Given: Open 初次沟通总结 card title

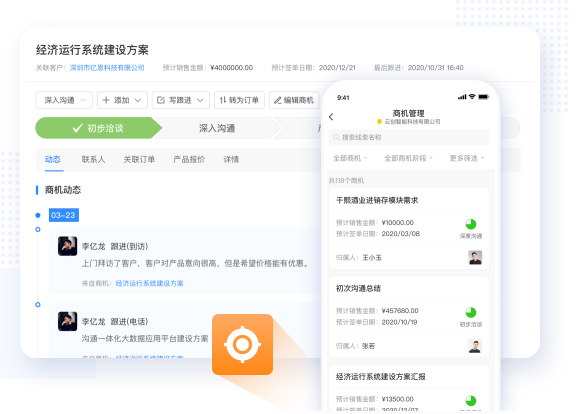Looking at the screenshot, I should [x=358, y=288].
